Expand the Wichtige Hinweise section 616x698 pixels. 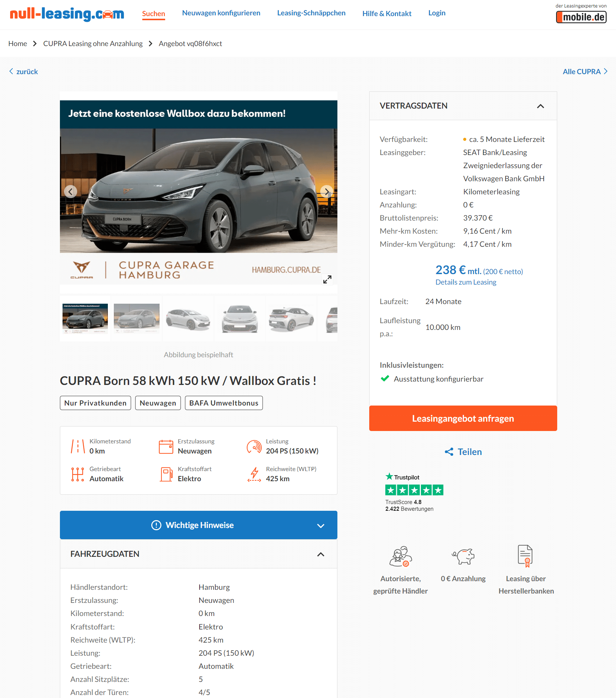click(x=321, y=525)
